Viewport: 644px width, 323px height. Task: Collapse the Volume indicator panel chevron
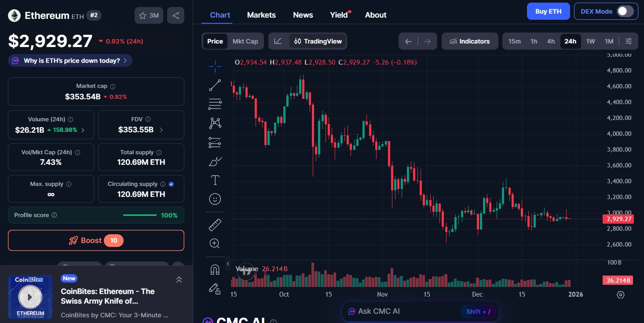[228, 264]
